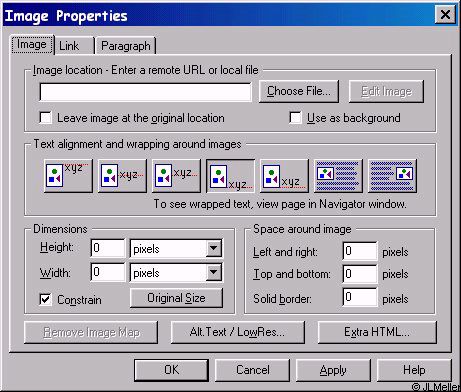
Task: Click the Width value field
Action: [108, 272]
